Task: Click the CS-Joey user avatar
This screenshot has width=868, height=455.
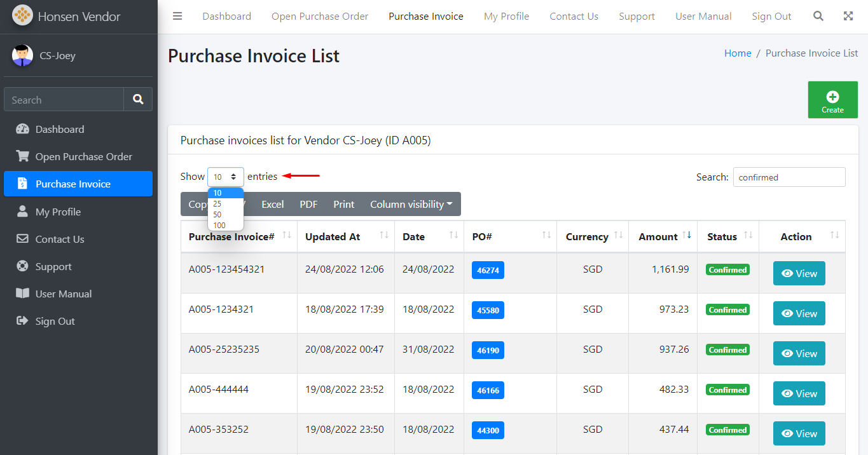Action: (x=22, y=56)
